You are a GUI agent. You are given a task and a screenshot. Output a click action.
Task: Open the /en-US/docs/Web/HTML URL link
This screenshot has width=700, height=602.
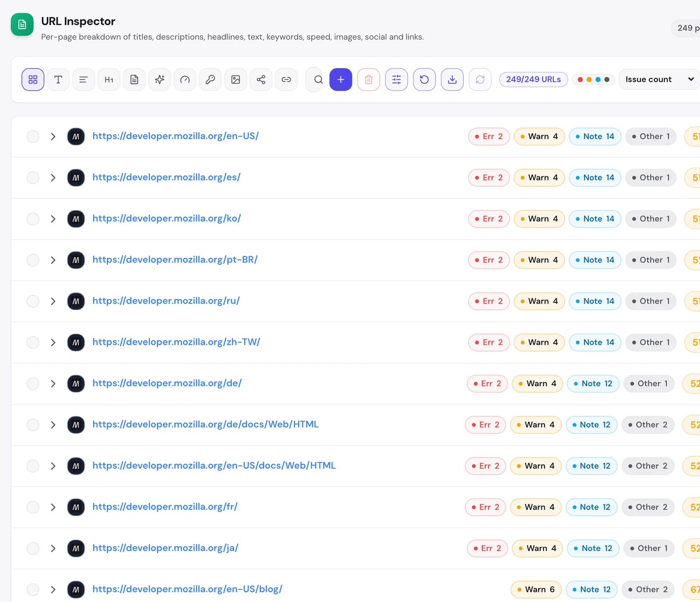(x=214, y=466)
